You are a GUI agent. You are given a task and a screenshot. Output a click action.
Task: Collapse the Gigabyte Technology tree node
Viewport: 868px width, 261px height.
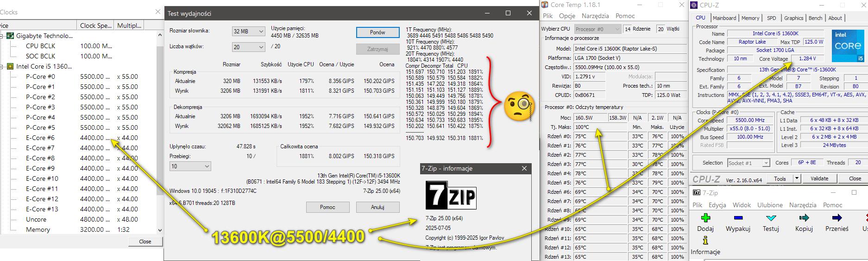(x=2, y=36)
